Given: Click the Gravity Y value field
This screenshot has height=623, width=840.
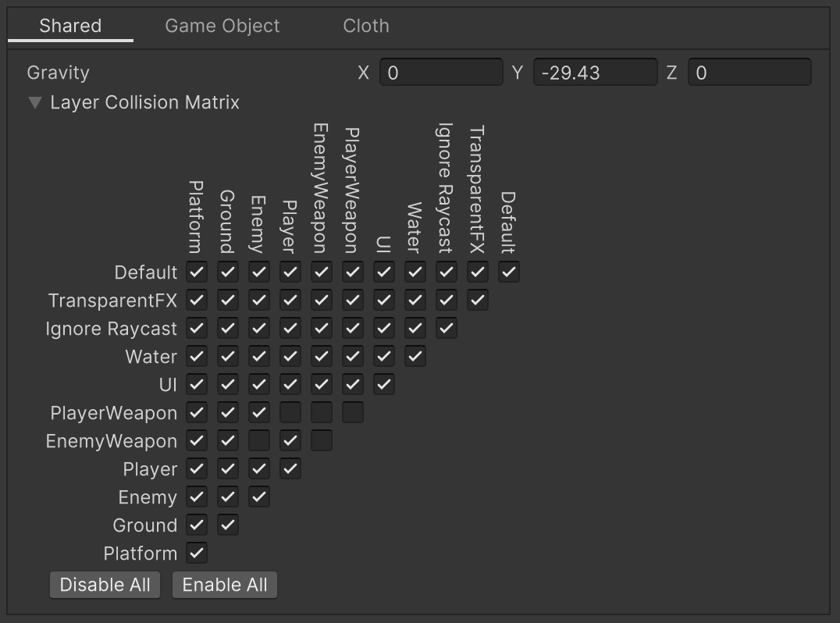Looking at the screenshot, I should pos(595,73).
